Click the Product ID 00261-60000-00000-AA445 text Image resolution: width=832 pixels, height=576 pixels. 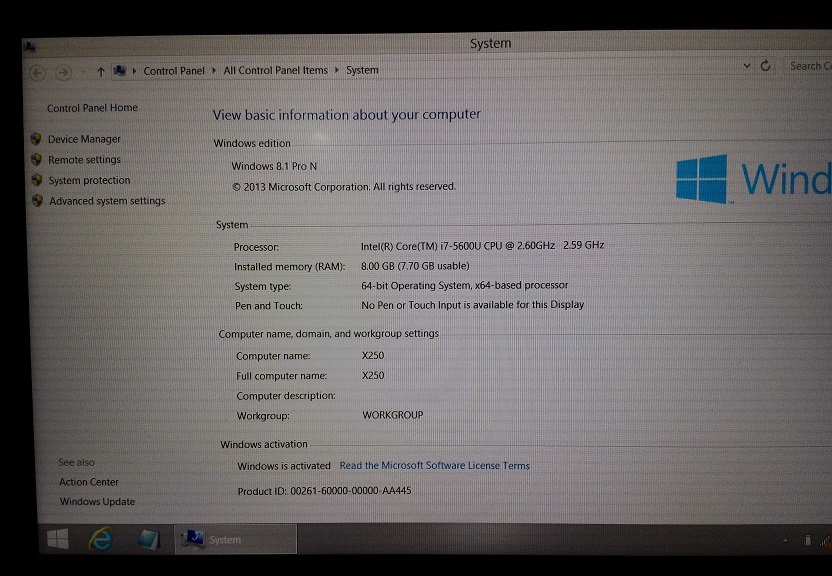point(324,491)
